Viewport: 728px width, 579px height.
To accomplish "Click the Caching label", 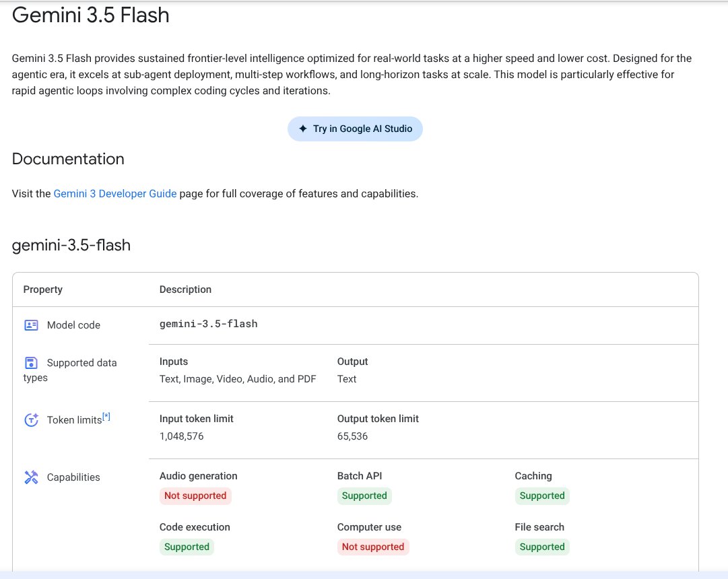I will 533,476.
